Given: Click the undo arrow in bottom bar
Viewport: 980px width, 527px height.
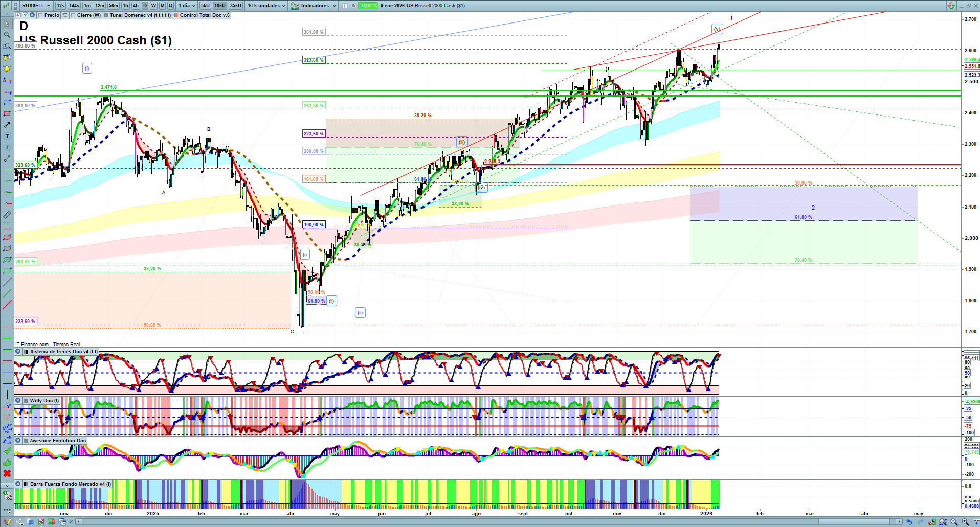Looking at the screenshot, I should click(x=909, y=522).
